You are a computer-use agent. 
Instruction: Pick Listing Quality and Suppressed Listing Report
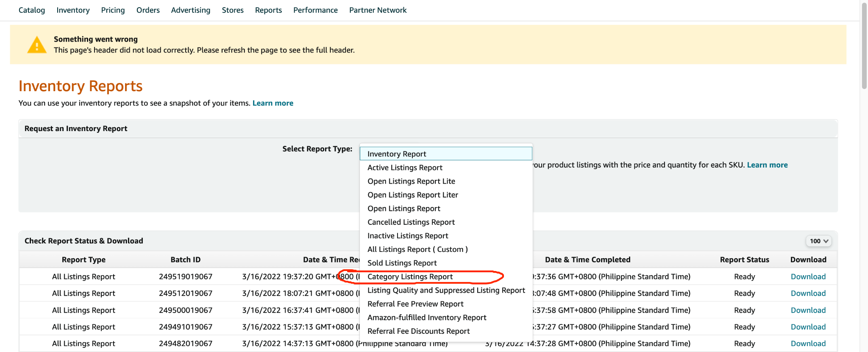point(446,291)
